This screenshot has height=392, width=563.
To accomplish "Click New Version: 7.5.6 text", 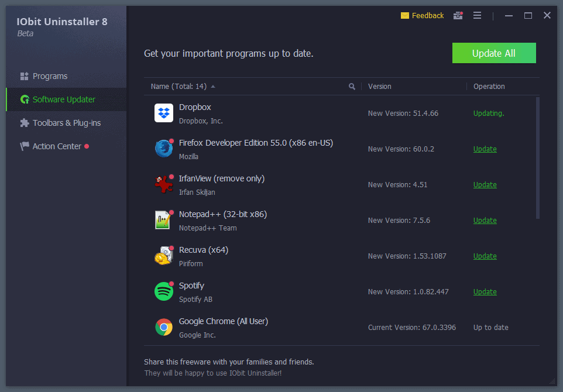I will (x=399, y=221).
